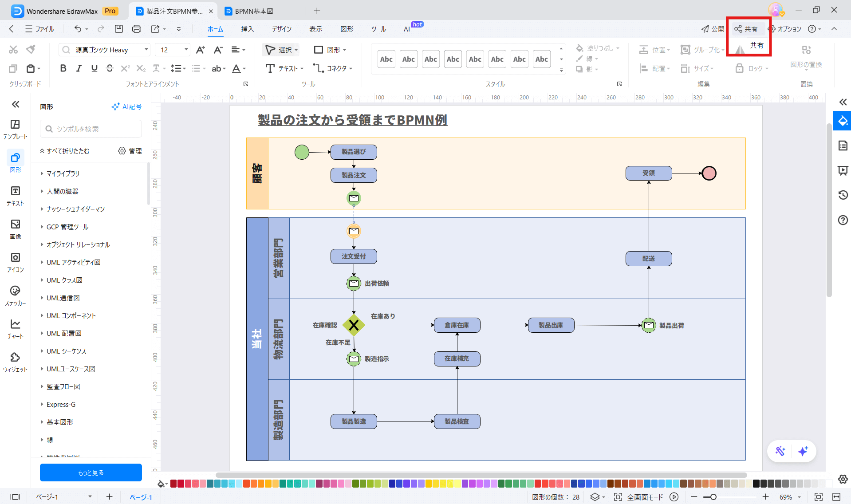Expand the right side panel

(843, 102)
